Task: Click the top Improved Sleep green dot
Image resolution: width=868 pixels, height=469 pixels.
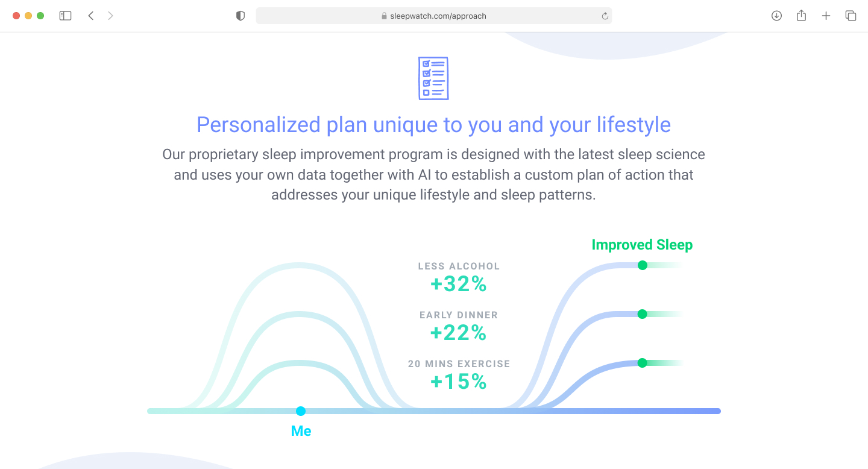Action: tap(643, 265)
